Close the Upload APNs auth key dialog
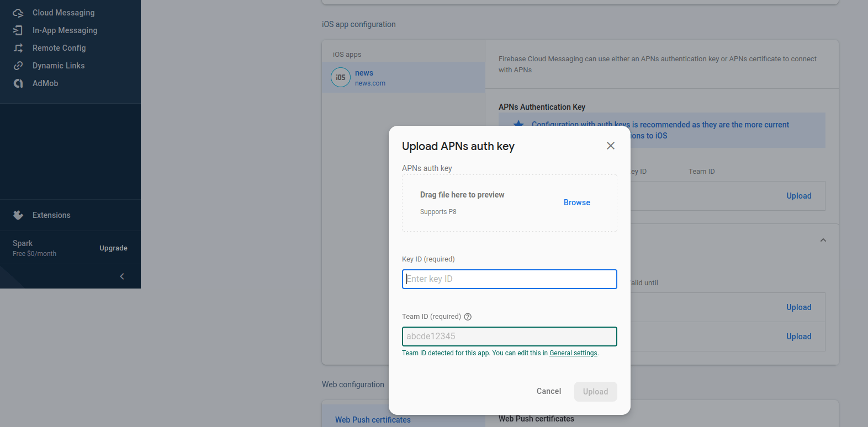The width and height of the screenshot is (868, 427). coord(610,146)
